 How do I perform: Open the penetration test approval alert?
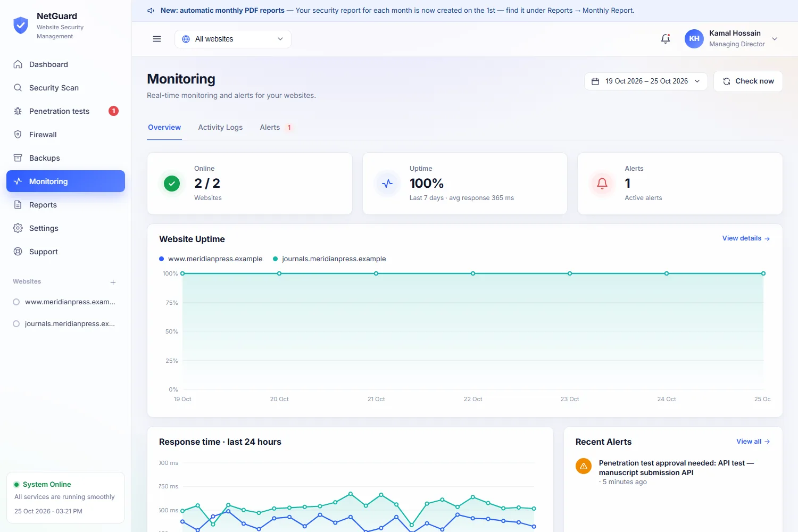point(672,472)
